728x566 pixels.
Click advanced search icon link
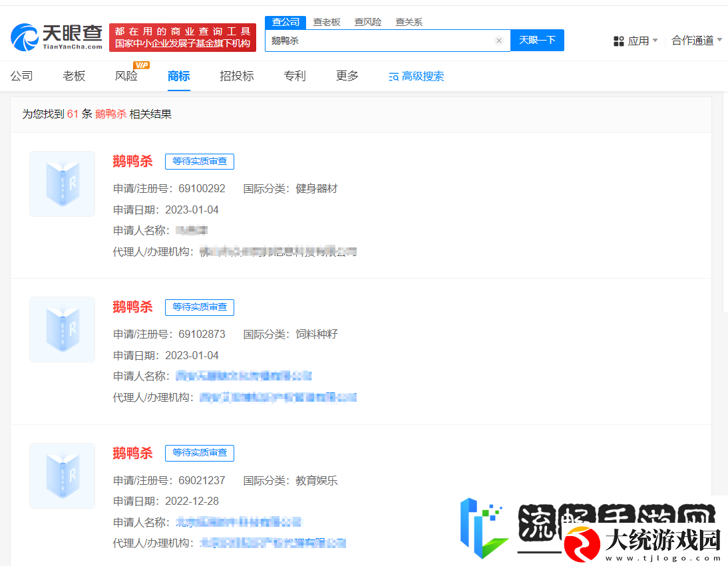[x=417, y=76]
